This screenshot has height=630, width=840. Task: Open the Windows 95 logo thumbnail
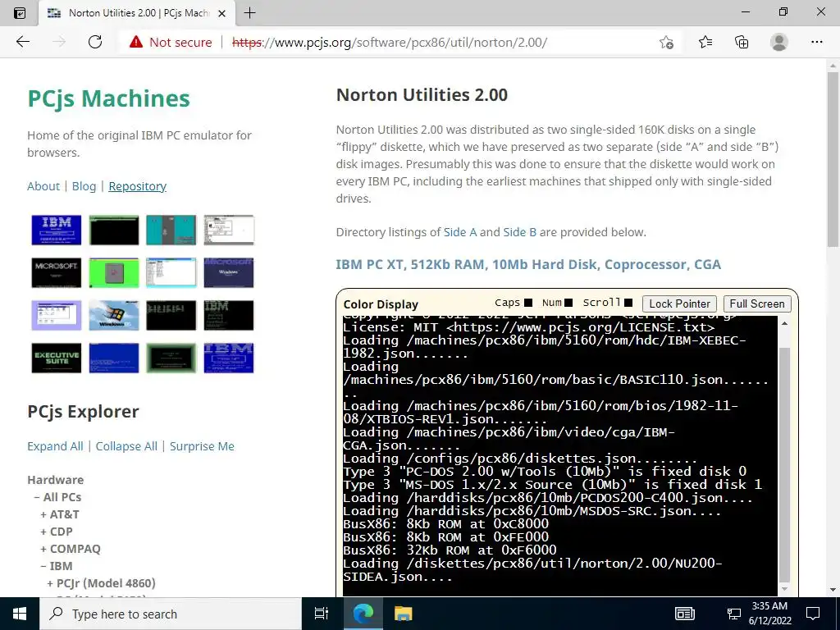(114, 315)
